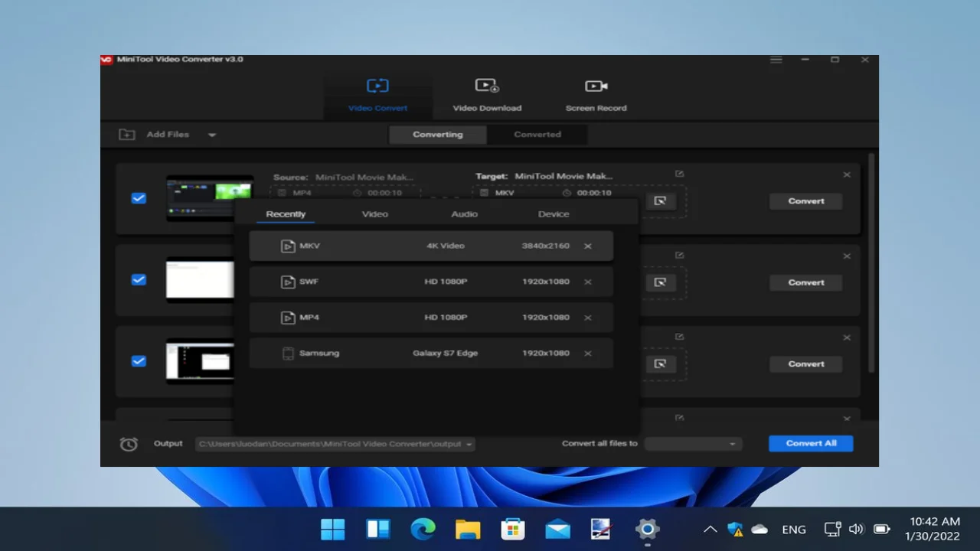Expand the Convert all files to dropdown
This screenshot has width=980, height=551.
coord(694,444)
